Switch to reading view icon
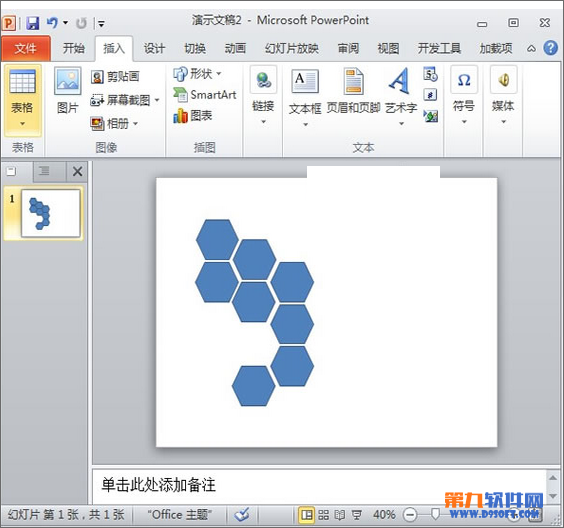Viewport: 564px width, 528px height. click(x=340, y=515)
